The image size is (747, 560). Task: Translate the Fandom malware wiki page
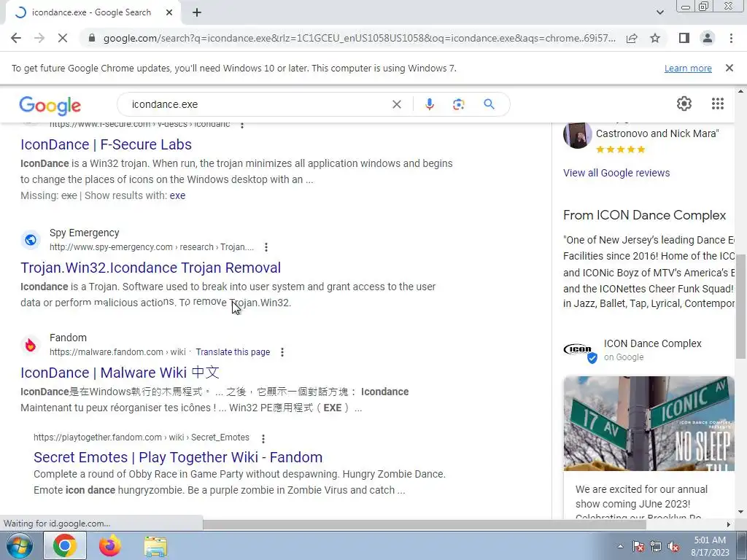point(233,352)
